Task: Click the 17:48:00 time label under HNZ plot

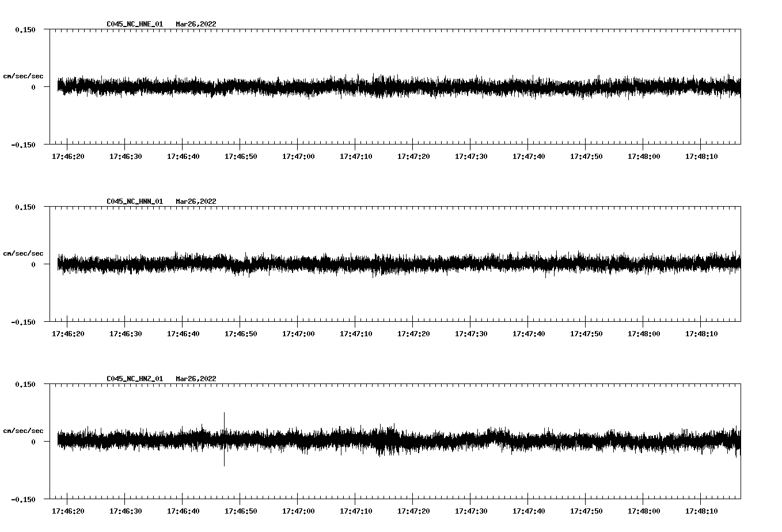Action: coord(644,511)
